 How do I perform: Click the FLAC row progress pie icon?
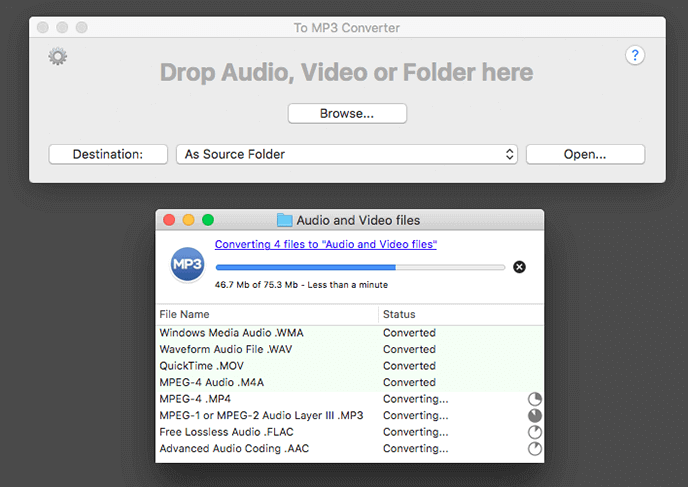[x=535, y=432]
